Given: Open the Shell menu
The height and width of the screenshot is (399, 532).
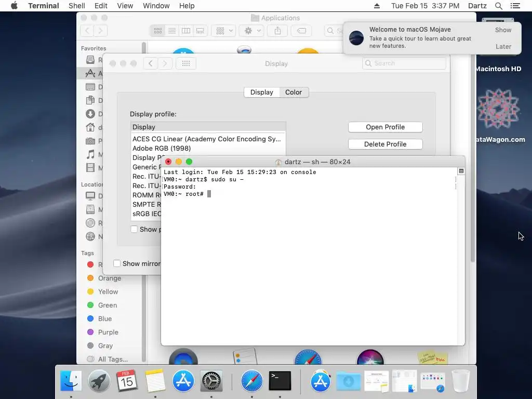Looking at the screenshot, I should click(77, 6).
